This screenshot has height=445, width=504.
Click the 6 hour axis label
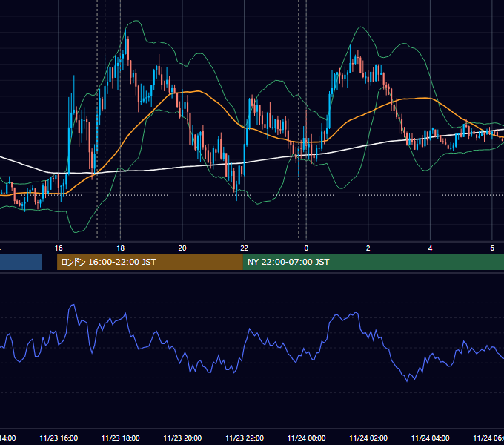492,248
